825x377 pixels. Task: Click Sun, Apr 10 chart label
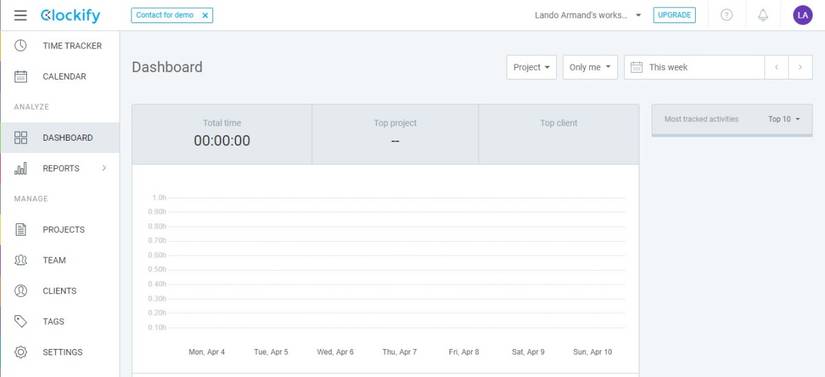pyautogui.click(x=592, y=352)
